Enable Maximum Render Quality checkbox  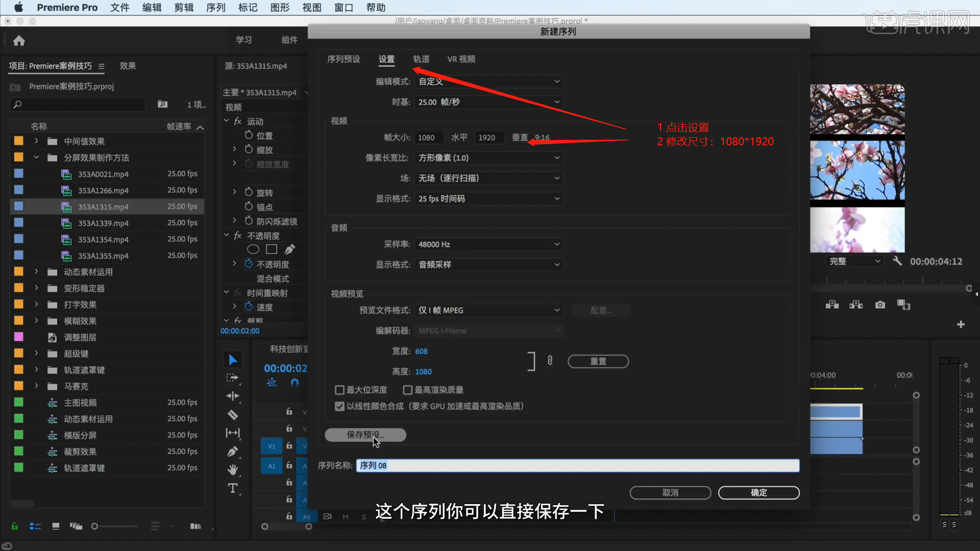tap(407, 390)
